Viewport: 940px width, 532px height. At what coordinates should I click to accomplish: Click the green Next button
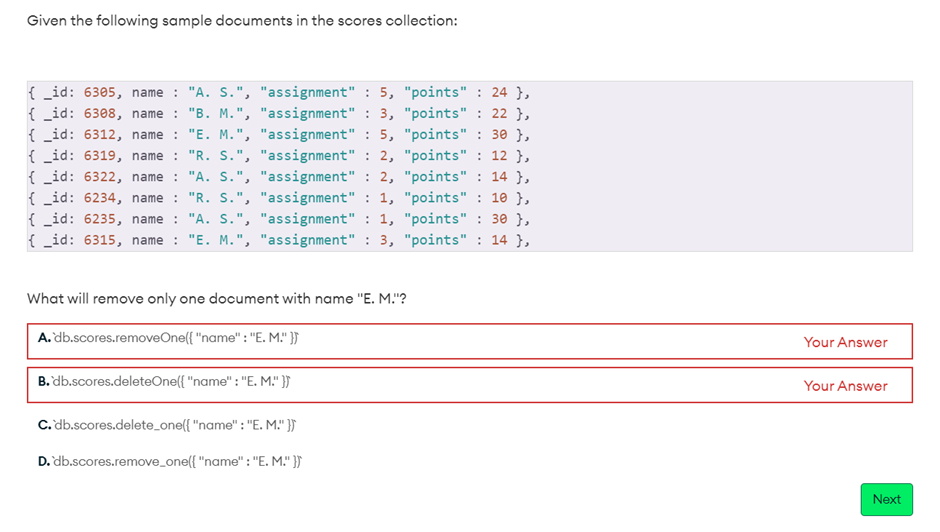tap(886, 499)
